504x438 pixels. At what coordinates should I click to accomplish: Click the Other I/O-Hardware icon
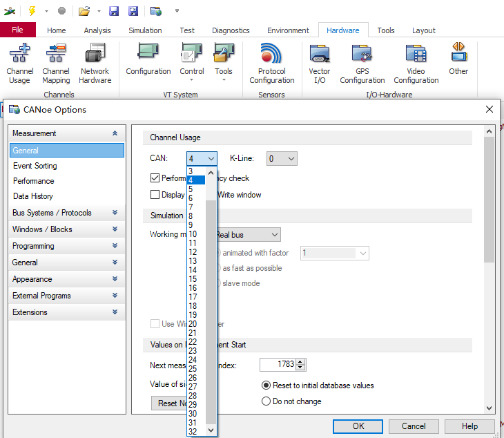click(458, 59)
